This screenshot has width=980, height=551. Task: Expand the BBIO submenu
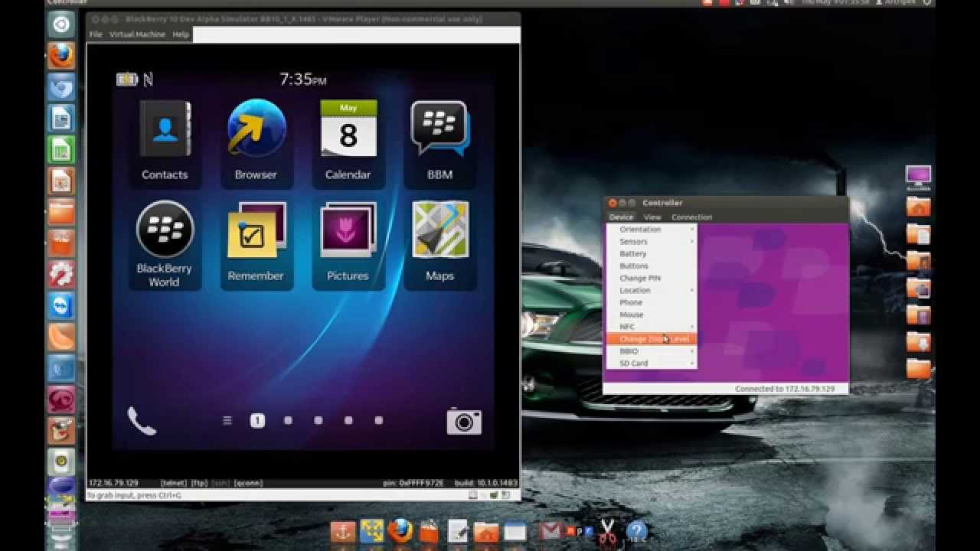coord(652,351)
